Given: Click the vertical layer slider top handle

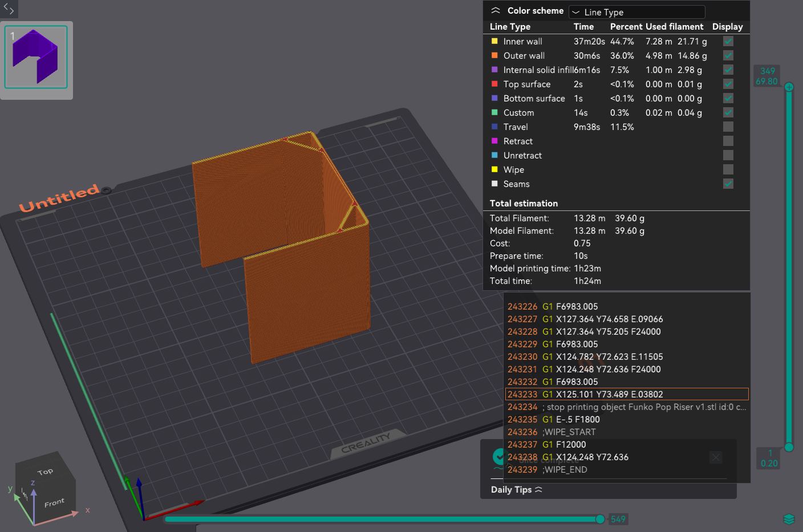Looking at the screenshot, I should [789, 87].
